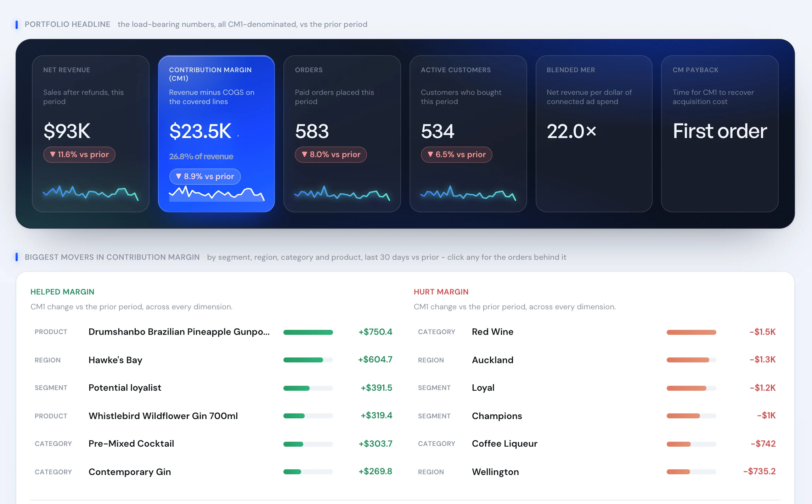
Task: Click the Portfolio Headline section title
Action: pos(67,24)
